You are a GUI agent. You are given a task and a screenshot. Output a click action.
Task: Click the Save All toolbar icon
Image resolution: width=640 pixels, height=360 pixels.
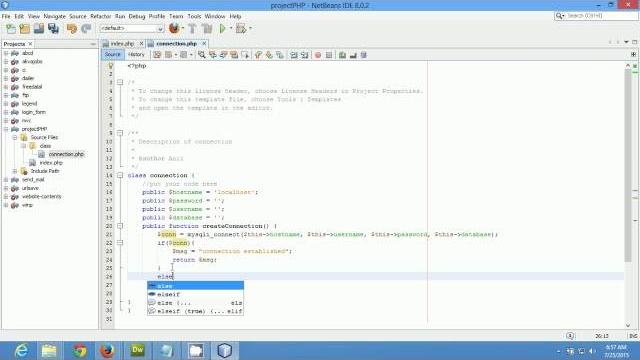[53, 29]
